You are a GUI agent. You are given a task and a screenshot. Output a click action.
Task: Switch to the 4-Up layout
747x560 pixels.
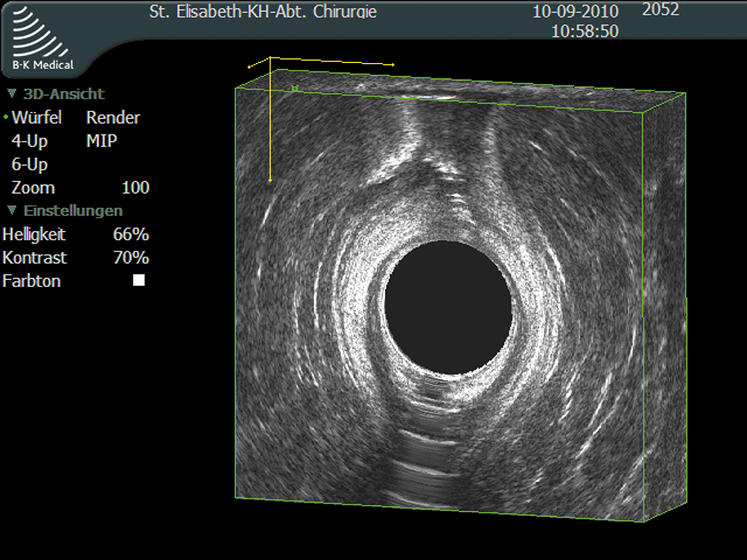(29, 141)
